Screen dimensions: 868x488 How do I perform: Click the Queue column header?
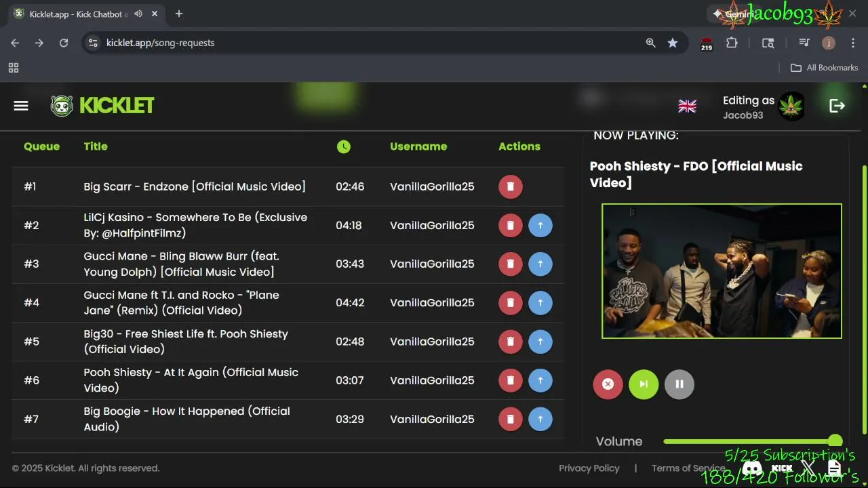(x=41, y=146)
